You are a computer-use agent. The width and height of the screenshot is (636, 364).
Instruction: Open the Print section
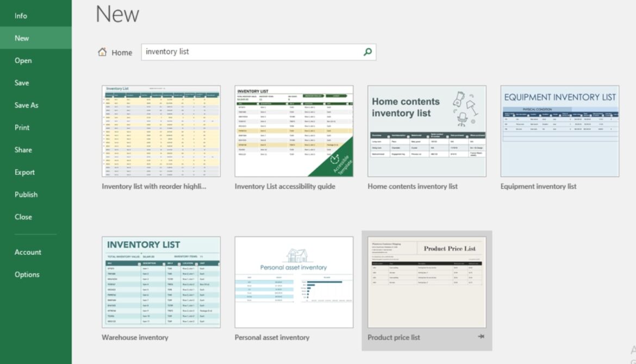click(23, 127)
